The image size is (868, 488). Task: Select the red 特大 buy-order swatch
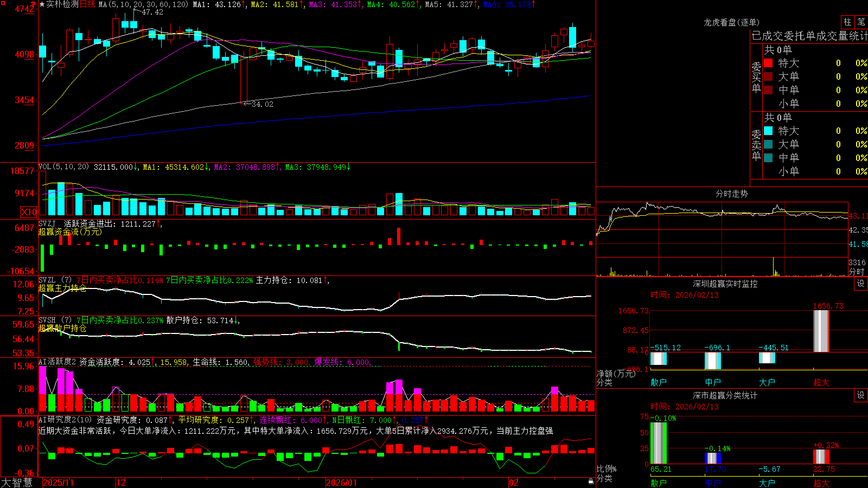(768, 63)
